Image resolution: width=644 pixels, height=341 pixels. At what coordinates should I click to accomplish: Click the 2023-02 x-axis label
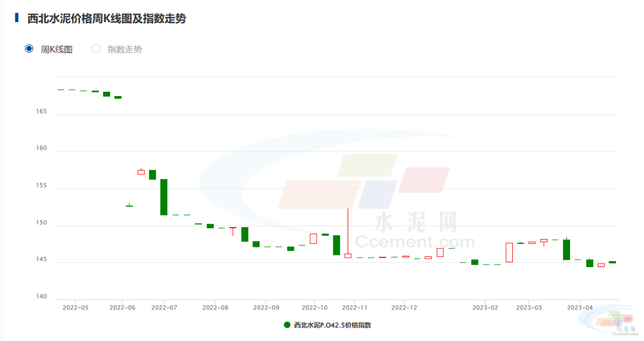[x=485, y=307]
